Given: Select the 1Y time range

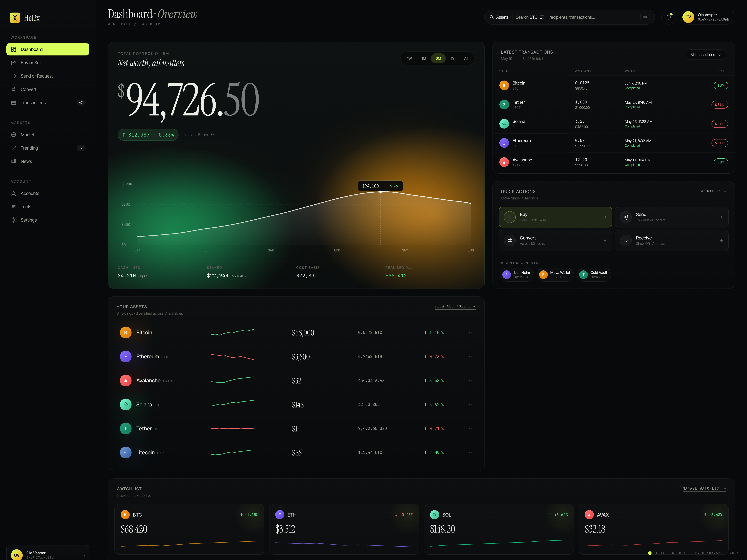Looking at the screenshot, I should [x=452, y=58].
